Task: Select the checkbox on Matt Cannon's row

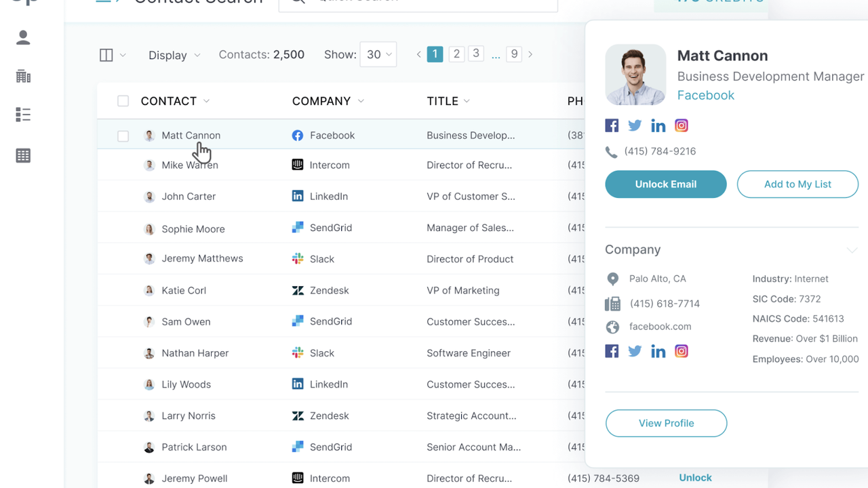Action: pos(123,136)
